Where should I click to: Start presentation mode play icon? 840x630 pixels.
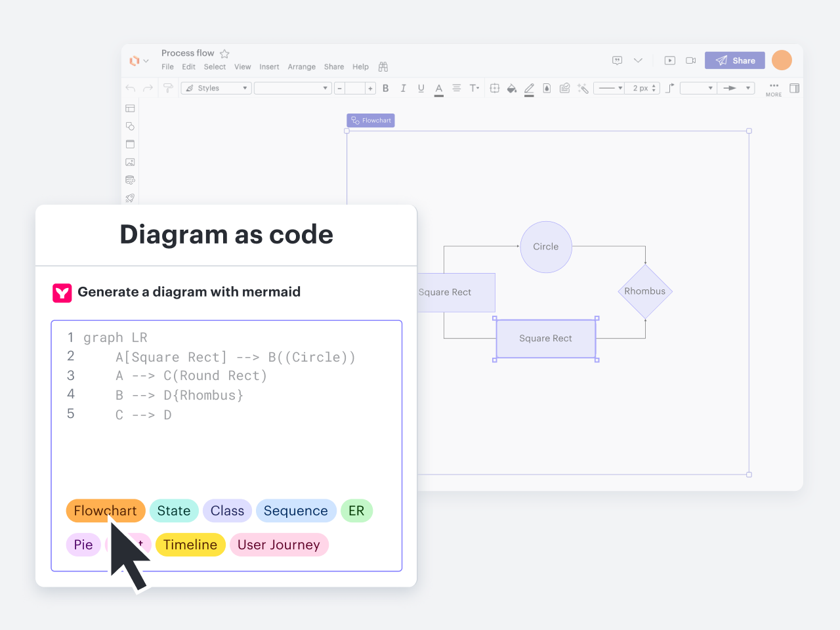coord(670,60)
